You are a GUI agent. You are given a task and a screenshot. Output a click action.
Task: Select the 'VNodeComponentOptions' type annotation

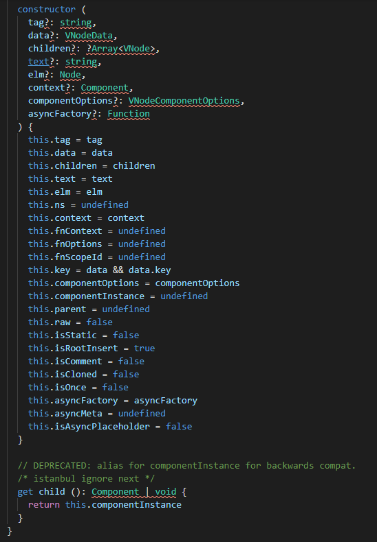click(x=184, y=101)
